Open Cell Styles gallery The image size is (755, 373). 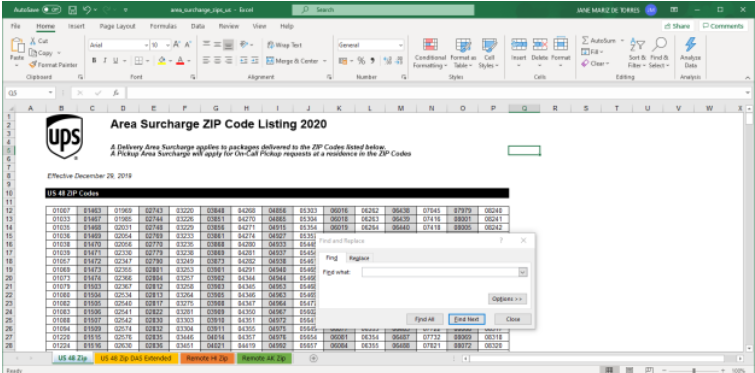click(489, 53)
